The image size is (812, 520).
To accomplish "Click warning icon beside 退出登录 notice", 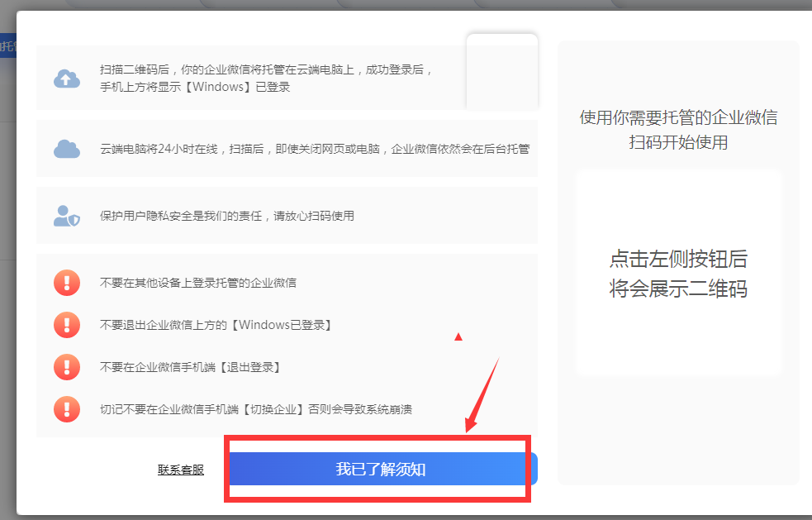I will click(x=67, y=368).
